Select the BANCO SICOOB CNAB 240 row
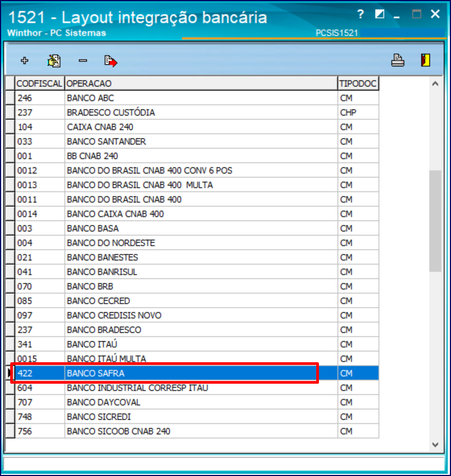 point(197,431)
